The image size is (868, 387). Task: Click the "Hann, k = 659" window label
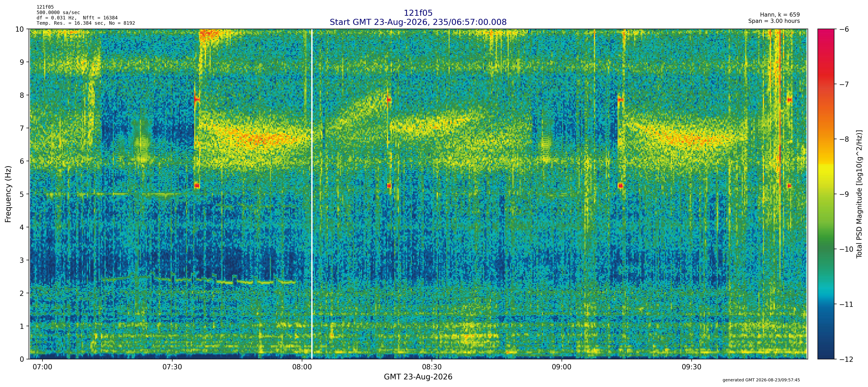pyautogui.click(x=780, y=15)
